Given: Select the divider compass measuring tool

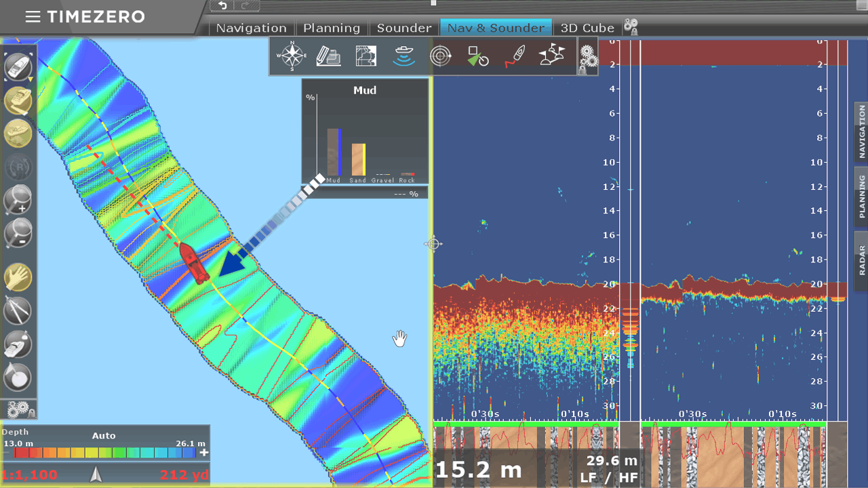Looking at the screenshot, I should pyautogui.click(x=18, y=310).
